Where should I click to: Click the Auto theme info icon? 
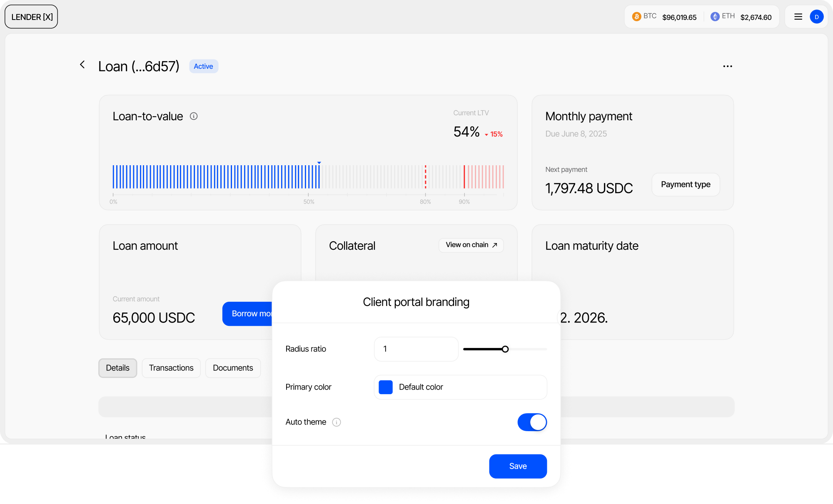(x=337, y=422)
